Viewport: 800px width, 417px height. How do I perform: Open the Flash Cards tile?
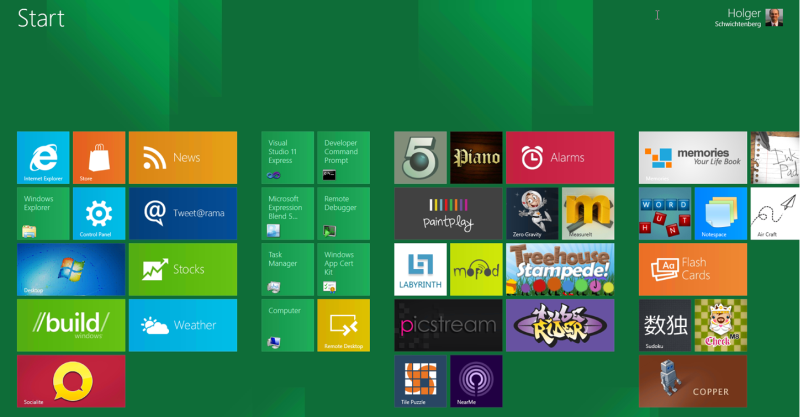(x=693, y=269)
